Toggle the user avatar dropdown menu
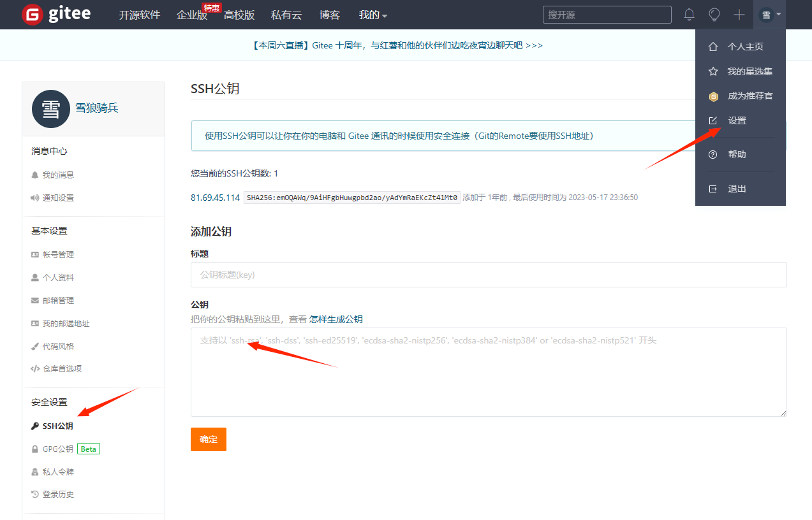Image resolution: width=812 pixels, height=520 pixels. [x=770, y=15]
